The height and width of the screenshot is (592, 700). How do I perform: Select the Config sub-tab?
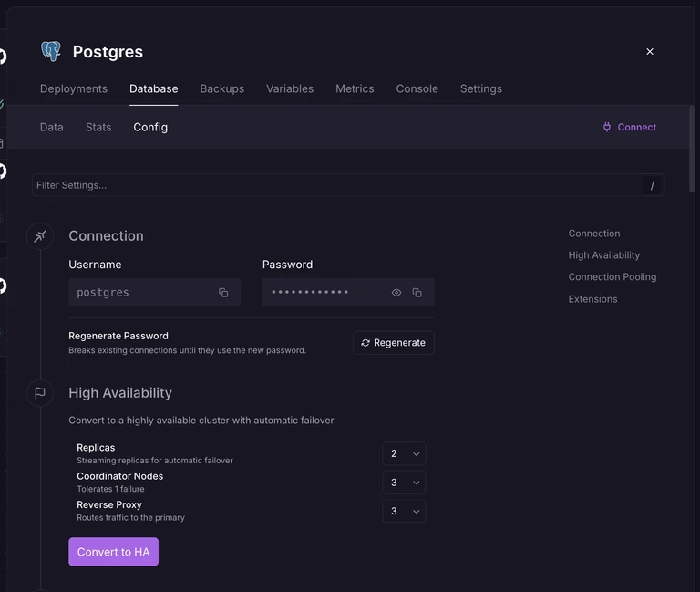(150, 128)
